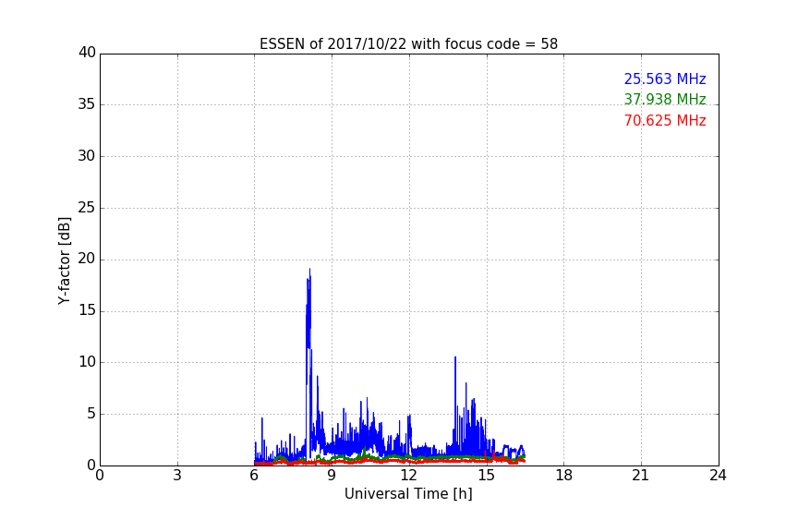The width and height of the screenshot is (798, 532).
Task: Click the x-axis tick label 21
Action: pyautogui.click(x=641, y=476)
